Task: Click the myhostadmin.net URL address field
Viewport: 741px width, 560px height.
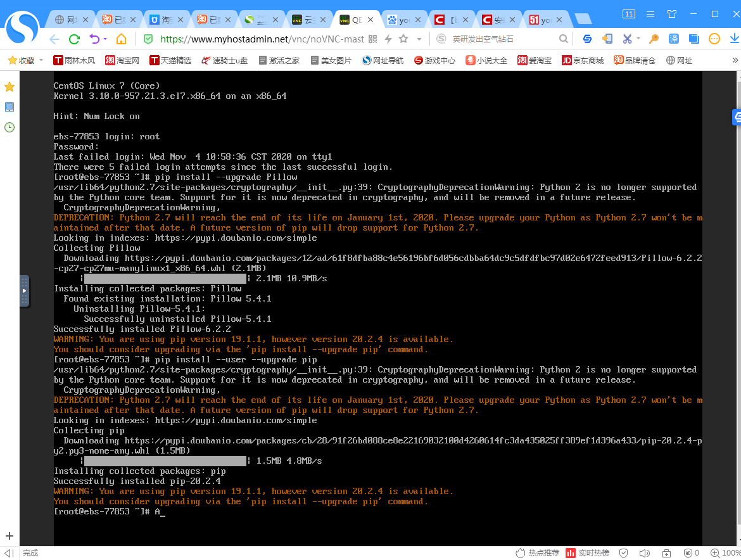Action: (x=262, y=39)
